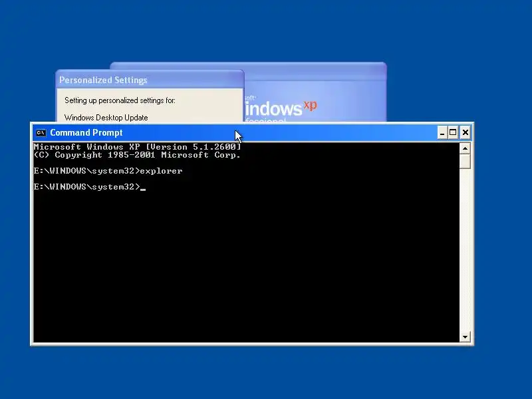Click the scrollbar up arrow in Command Prompt
This screenshot has height=399, width=532.
465,148
